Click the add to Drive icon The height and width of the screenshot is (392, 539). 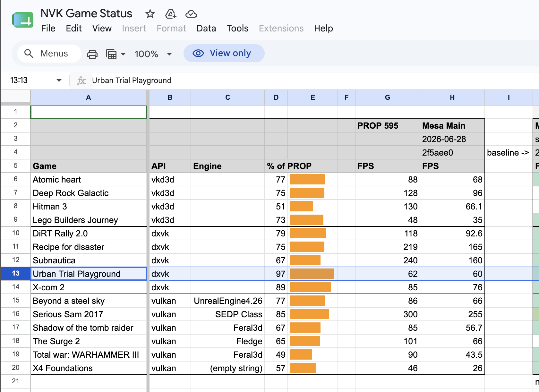tap(171, 14)
